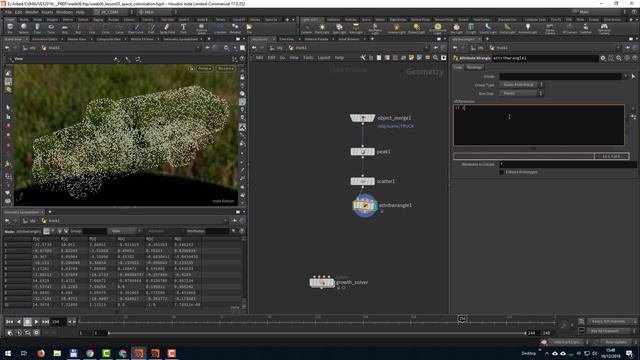Click the playback range slider bar
Viewport: 640px width, 360px height.
317,333
